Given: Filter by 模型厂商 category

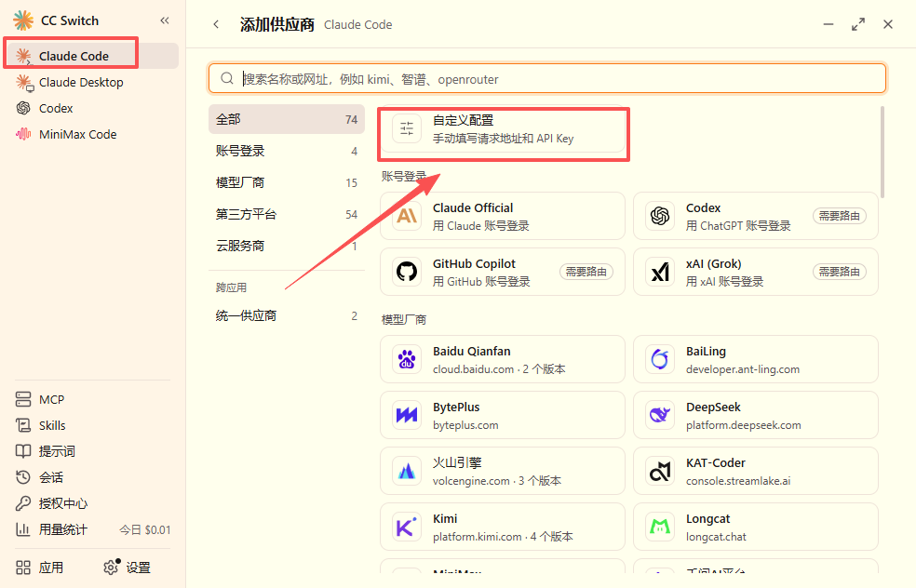Looking at the screenshot, I should click(287, 182).
